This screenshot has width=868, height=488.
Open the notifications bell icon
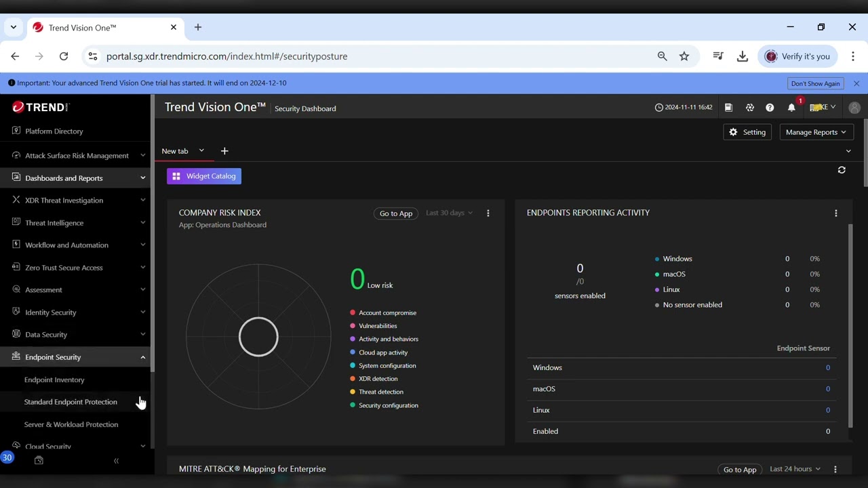click(791, 108)
